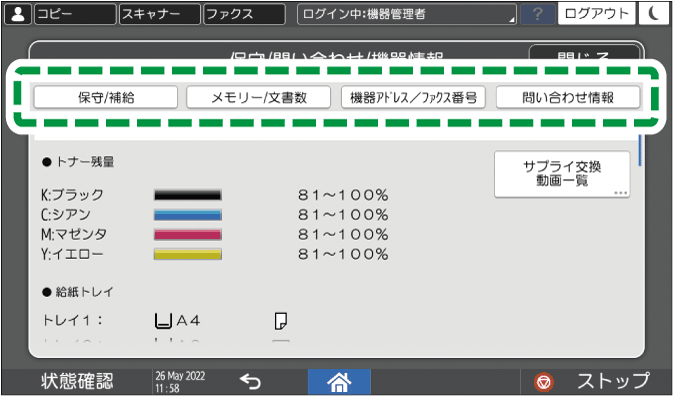
Task: Switch to the 保守/補給 tab
Action: point(106,97)
